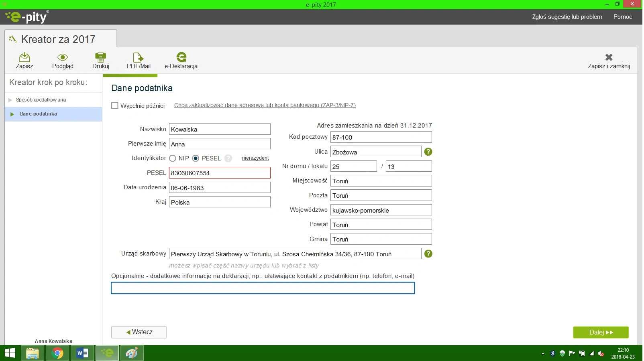Click nierezydent link

(255, 158)
